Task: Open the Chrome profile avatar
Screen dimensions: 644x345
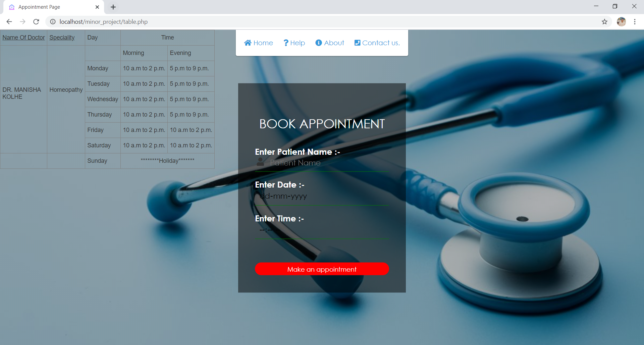Action: point(621,22)
